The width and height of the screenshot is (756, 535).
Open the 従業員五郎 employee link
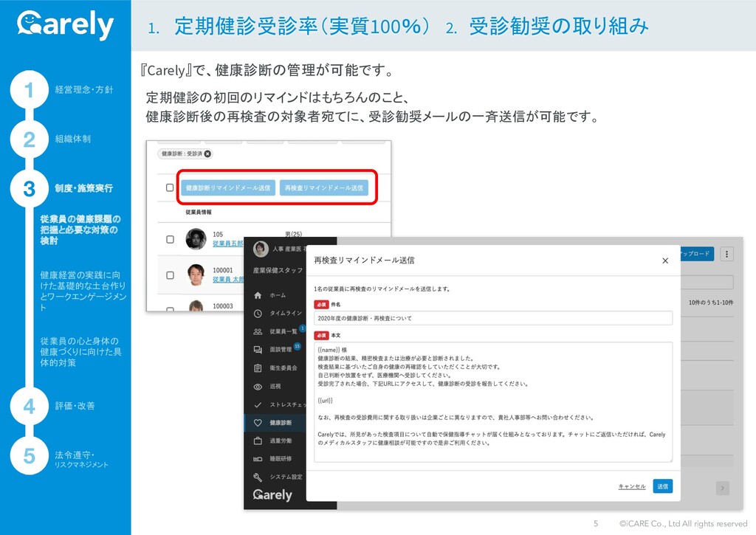tap(227, 244)
